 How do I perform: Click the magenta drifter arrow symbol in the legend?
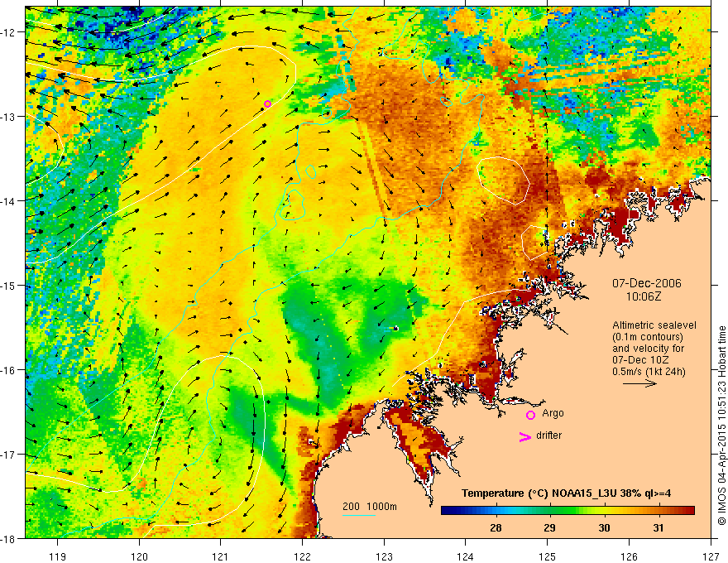pos(524,436)
